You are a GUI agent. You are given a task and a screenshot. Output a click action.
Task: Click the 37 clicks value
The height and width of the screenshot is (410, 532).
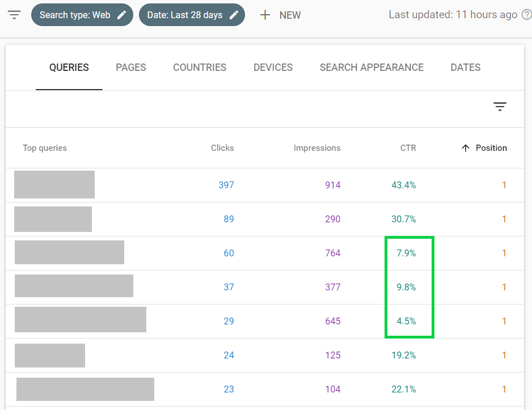coord(229,288)
